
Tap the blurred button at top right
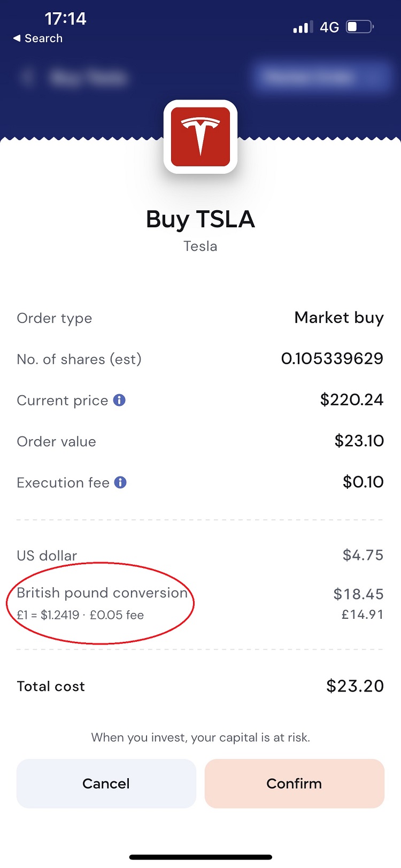[320, 78]
